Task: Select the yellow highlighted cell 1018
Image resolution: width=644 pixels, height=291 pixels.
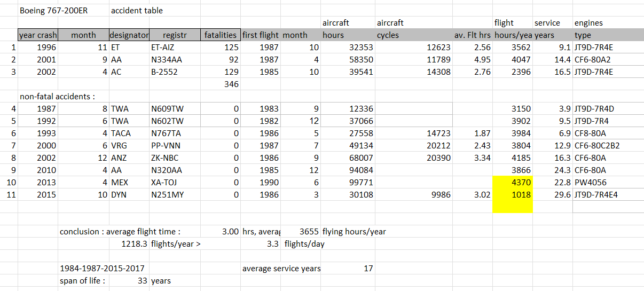Action: pos(513,194)
